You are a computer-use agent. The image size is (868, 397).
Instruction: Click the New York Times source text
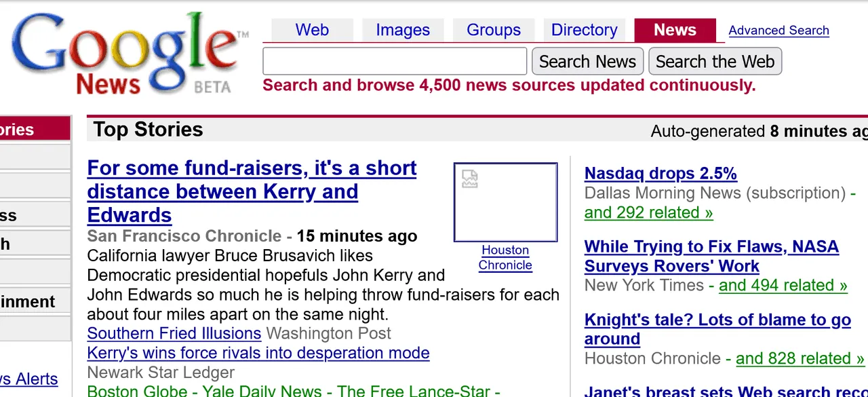(644, 285)
